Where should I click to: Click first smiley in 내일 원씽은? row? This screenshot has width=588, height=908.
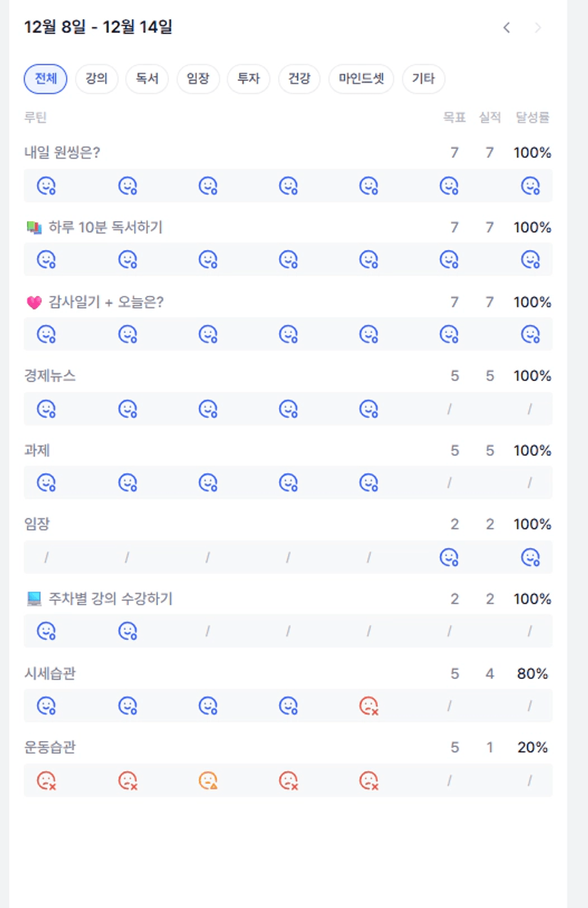pyautogui.click(x=46, y=186)
